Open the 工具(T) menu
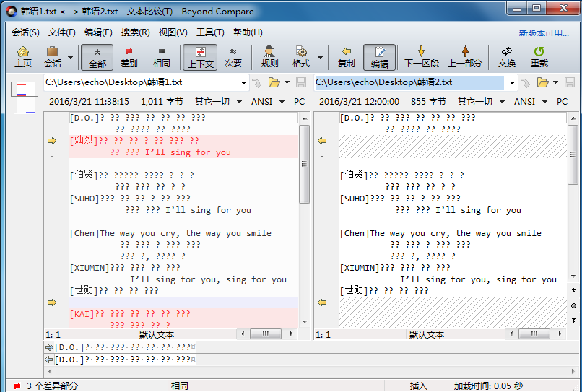Viewport: 582px width, 392px height. pos(210,32)
